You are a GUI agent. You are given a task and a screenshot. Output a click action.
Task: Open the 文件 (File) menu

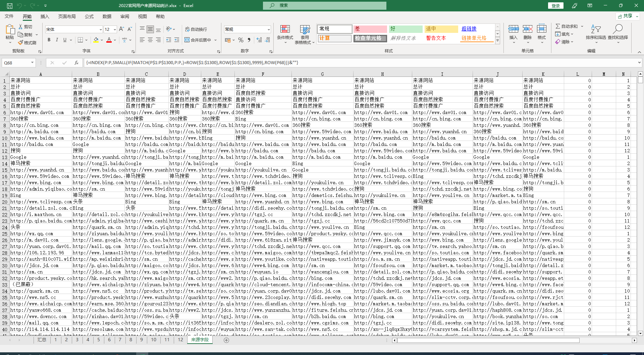point(9,16)
